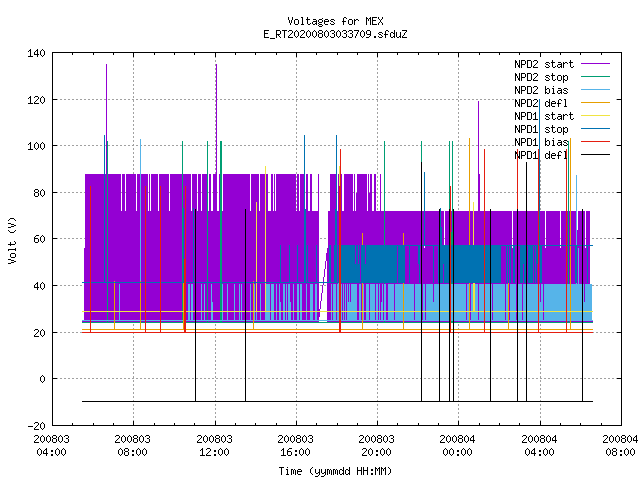The height and width of the screenshot is (480, 640).
Task: Click the Volt (V) y-axis label
Action: point(12,240)
